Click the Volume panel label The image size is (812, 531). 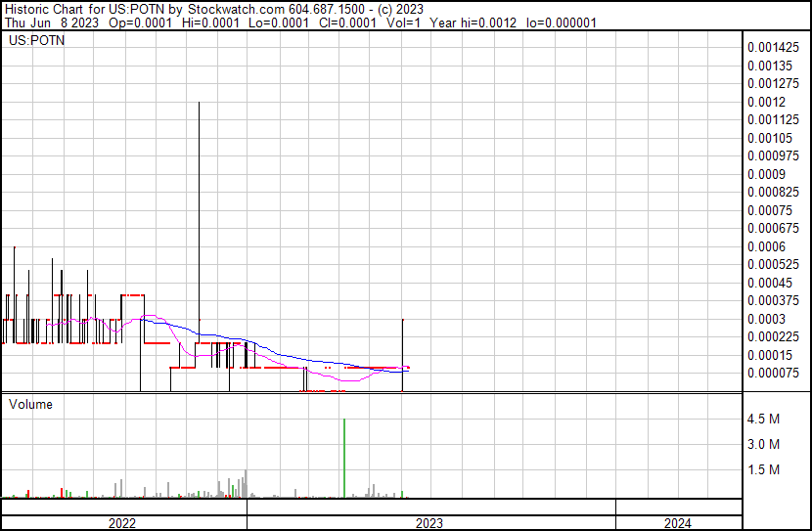click(30, 404)
